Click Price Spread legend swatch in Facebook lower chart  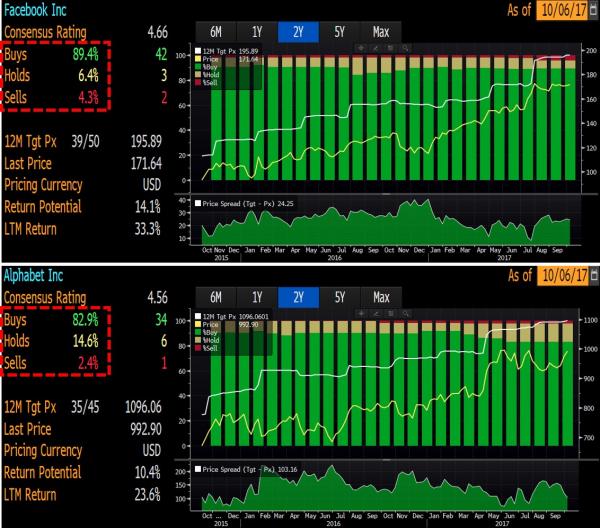tap(198, 204)
